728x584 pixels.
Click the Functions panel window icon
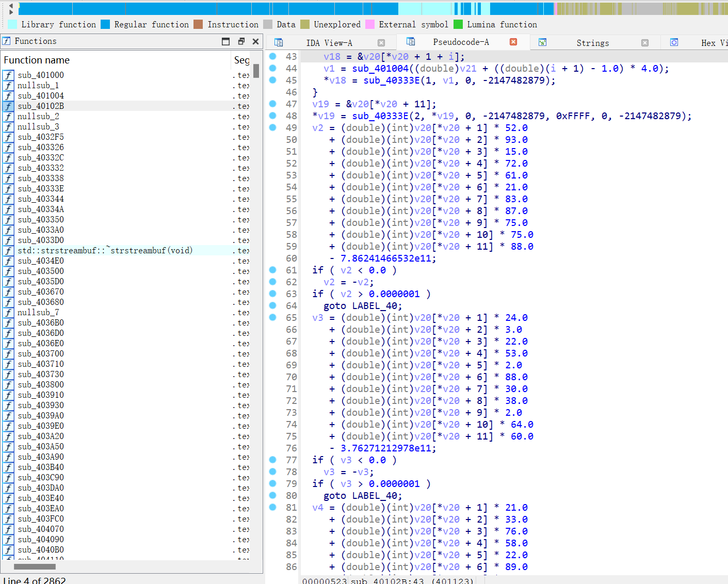(x=226, y=41)
